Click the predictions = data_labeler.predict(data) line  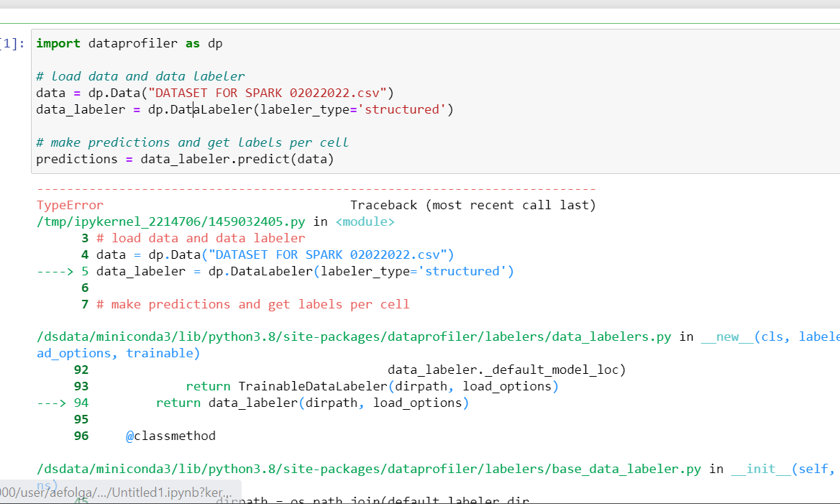(185, 159)
